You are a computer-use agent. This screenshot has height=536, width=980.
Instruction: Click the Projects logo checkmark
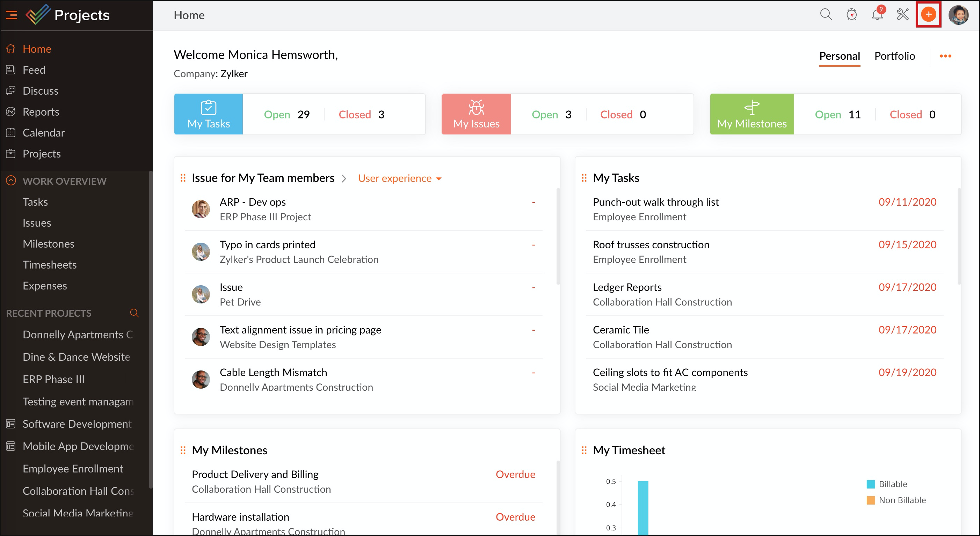pos(38,14)
